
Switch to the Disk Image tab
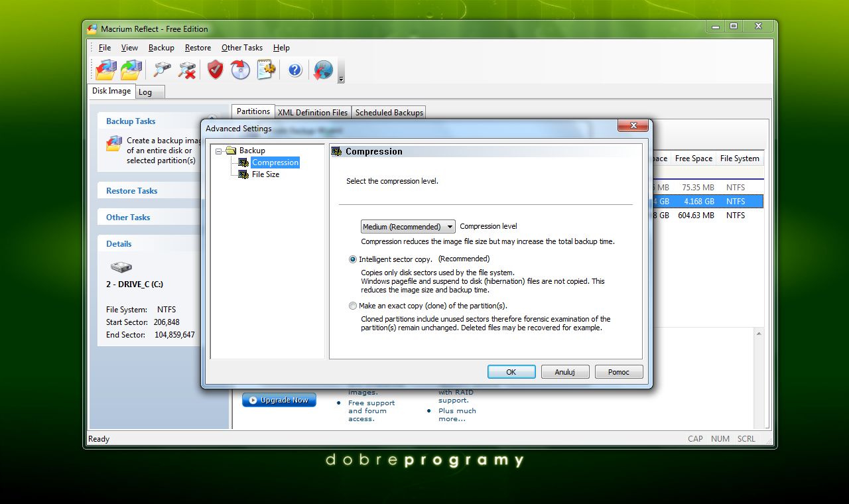(x=111, y=91)
